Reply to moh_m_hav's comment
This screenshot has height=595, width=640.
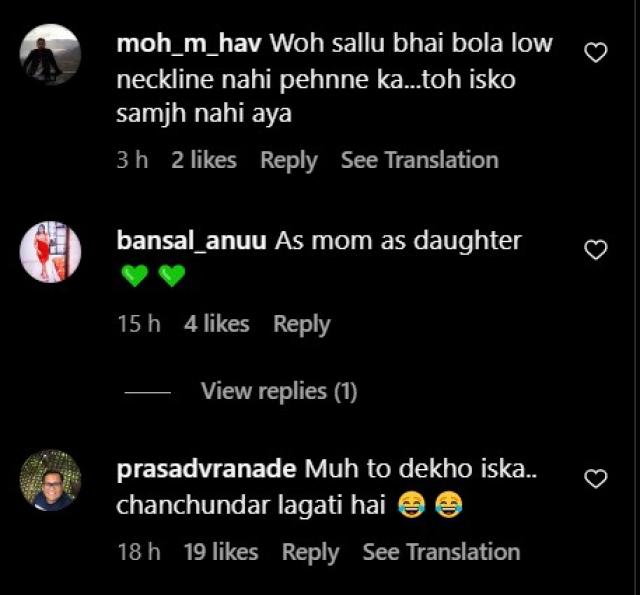click(x=288, y=160)
